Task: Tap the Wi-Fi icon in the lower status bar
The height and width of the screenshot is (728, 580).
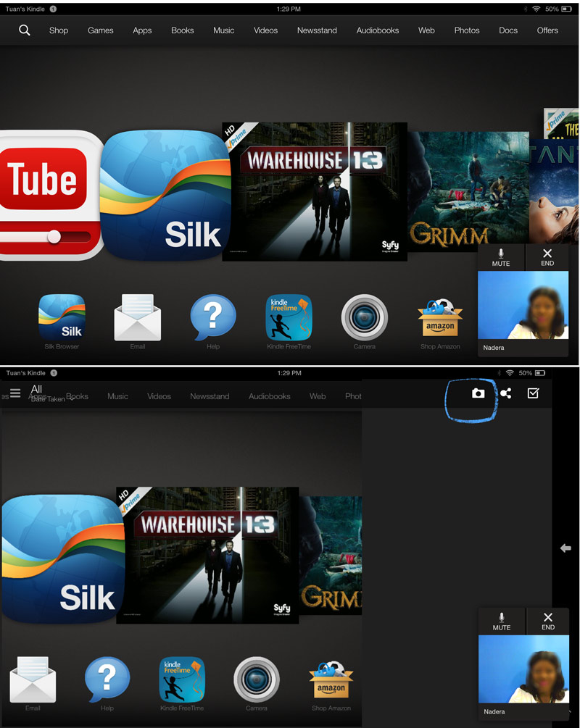Action: pyautogui.click(x=510, y=373)
